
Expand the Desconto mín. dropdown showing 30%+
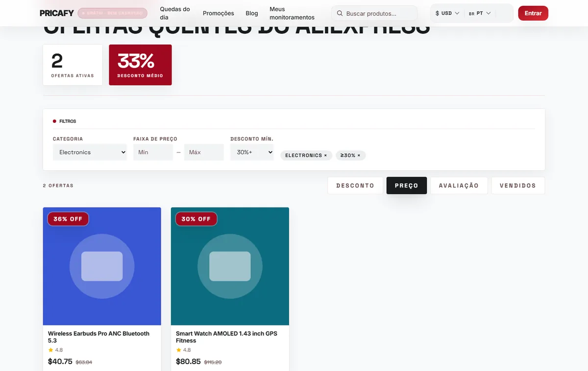pos(252,152)
